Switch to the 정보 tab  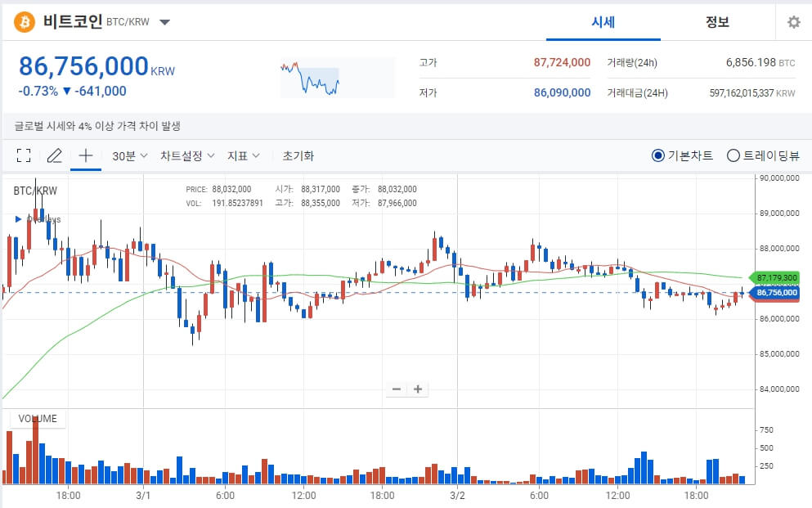(718, 22)
